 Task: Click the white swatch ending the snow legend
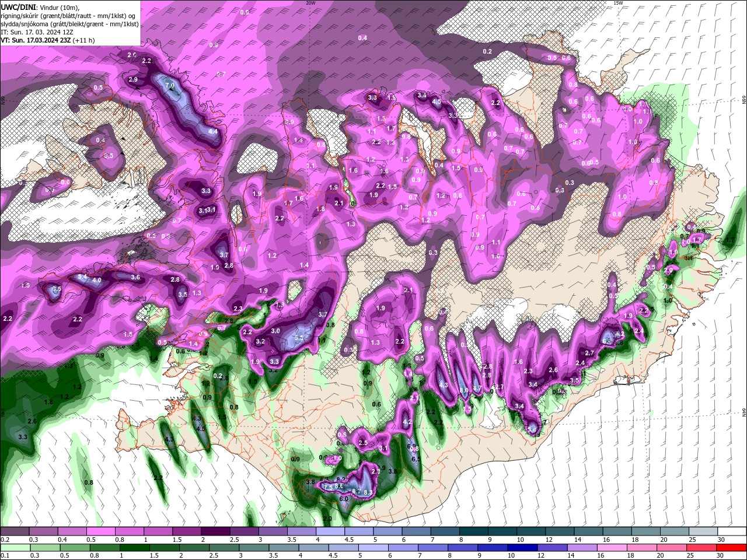tap(732, 531)
